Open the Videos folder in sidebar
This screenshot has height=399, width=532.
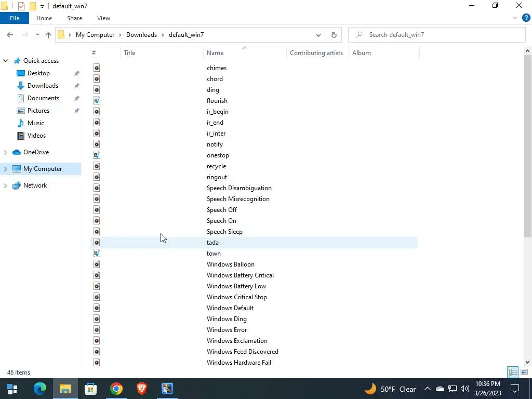tap(36, 136)
